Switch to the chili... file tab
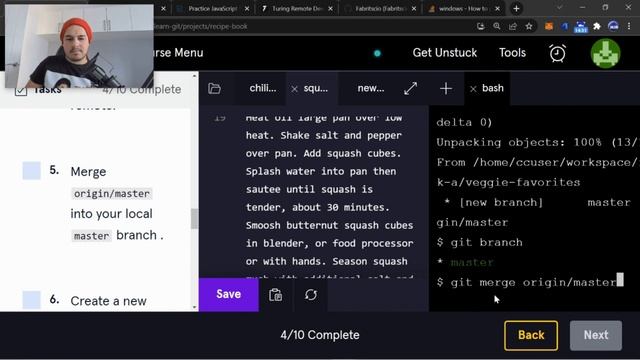640x360 pixels. tap(263, 88)
